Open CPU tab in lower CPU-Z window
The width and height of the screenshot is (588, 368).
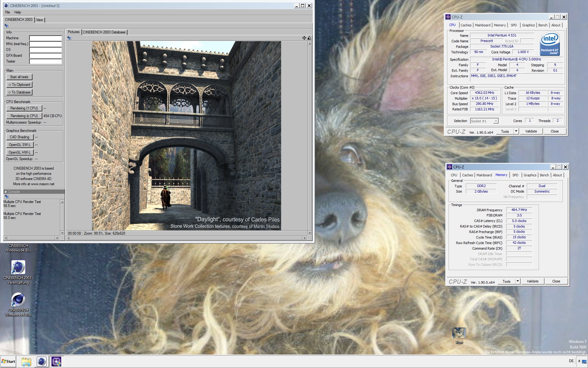point(454,175)
